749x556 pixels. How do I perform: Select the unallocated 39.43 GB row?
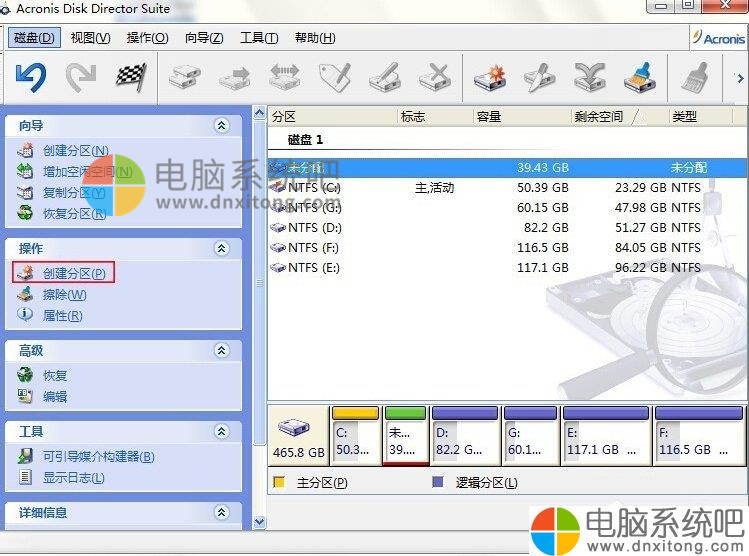point(508,168)
